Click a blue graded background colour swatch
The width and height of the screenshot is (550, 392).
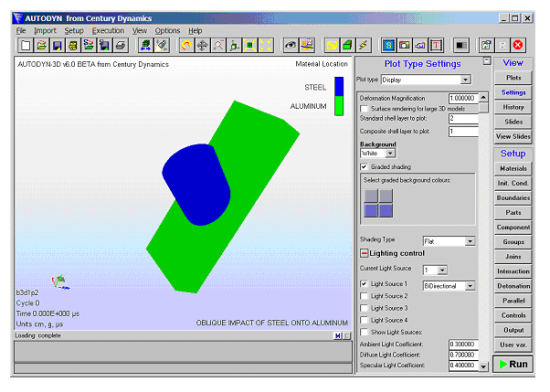[371, 211]
